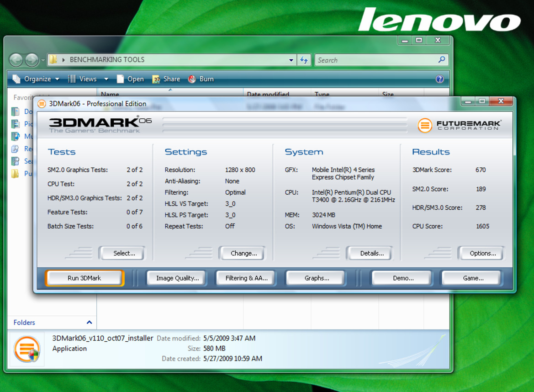Image resolution: width=534 pixels, height=392 pixels.
Task: Open the Organize menu
Action: pyautogui.click(x=36, y=79)
